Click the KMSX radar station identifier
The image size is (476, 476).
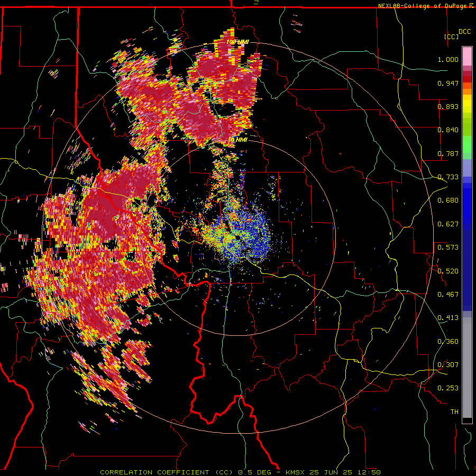click(x=296, y=472)
